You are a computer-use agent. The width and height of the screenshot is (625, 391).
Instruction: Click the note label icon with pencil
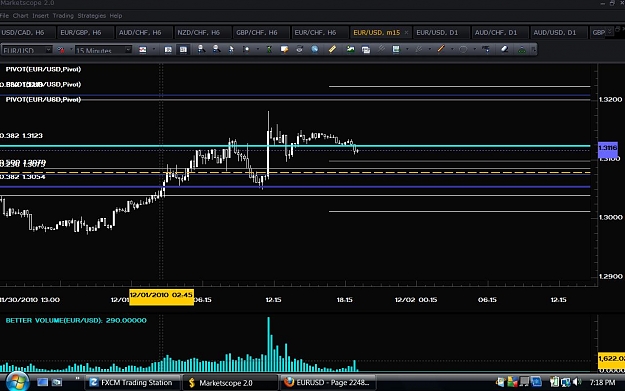[284, 49]
